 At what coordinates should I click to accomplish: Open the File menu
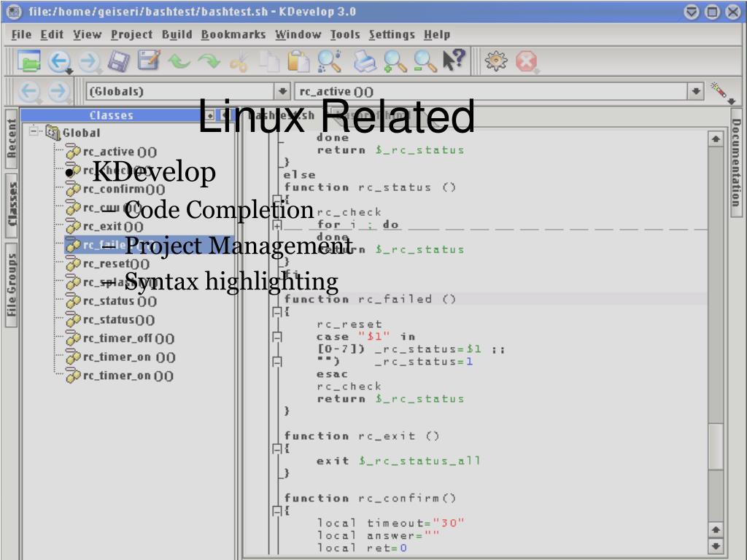(x=21, y=34)
